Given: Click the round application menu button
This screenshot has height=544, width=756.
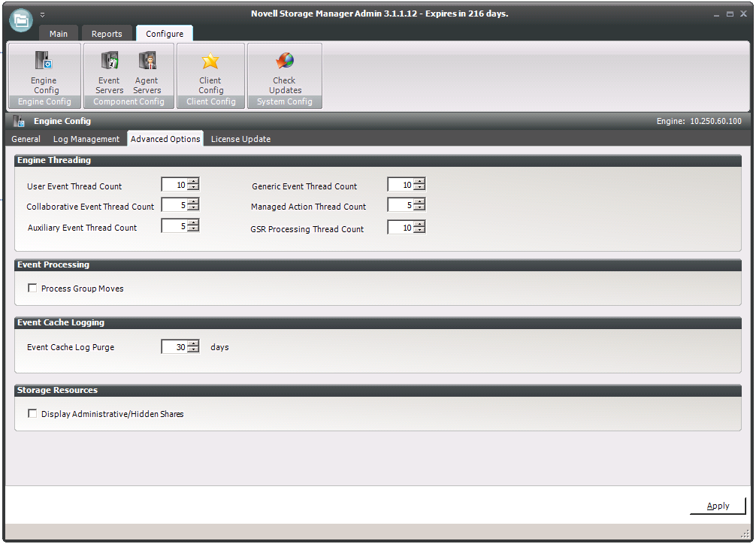Looking at the screenshot, I should pos(21,20).
